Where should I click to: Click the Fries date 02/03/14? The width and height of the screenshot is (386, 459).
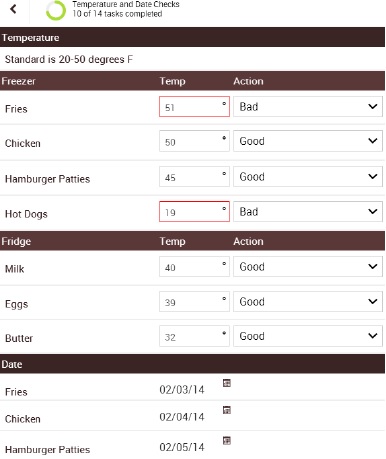coord(182,390)
